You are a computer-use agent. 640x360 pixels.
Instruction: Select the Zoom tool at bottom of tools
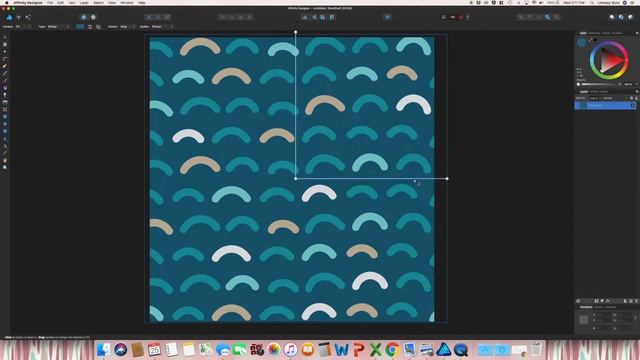[5, 167]
